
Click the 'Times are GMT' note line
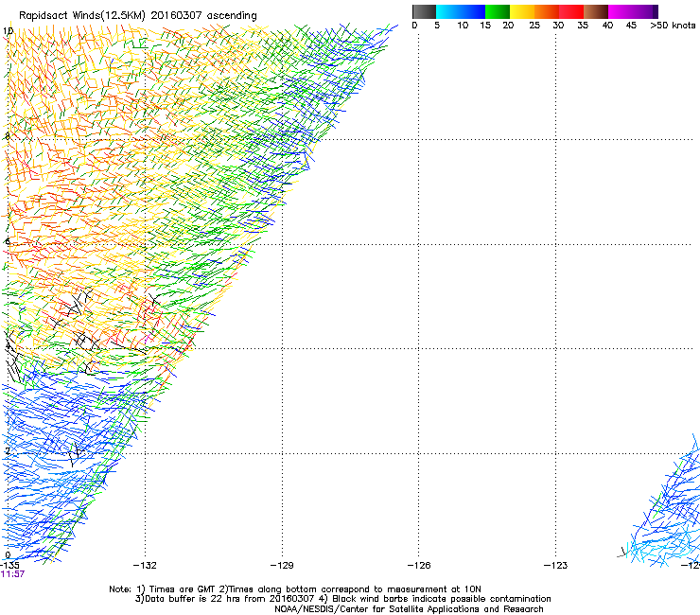click(295, 589)
